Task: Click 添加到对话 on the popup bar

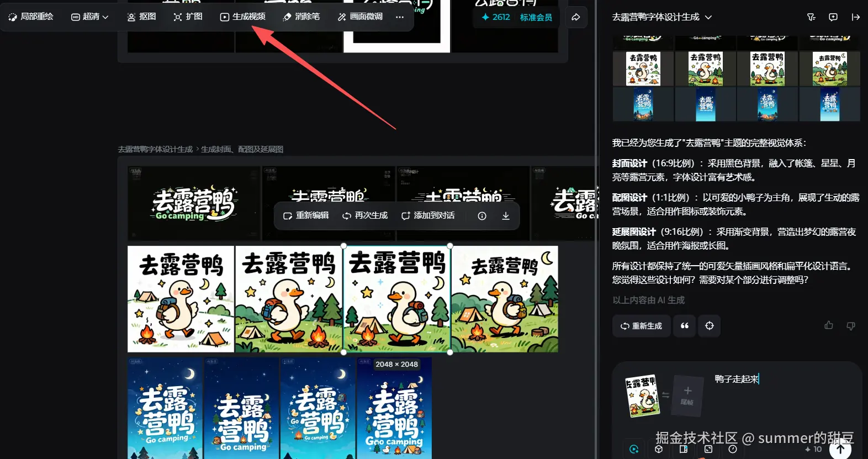Action: click(428, 215)
